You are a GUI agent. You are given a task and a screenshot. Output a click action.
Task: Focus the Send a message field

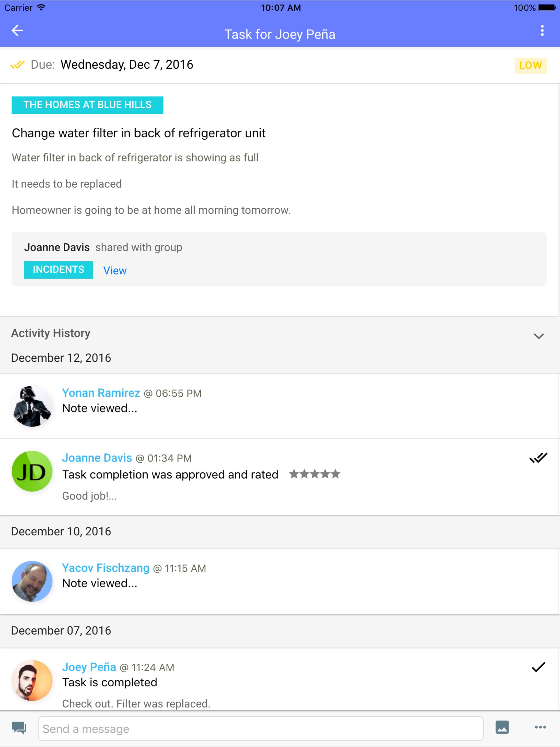(x=260, y=728)
